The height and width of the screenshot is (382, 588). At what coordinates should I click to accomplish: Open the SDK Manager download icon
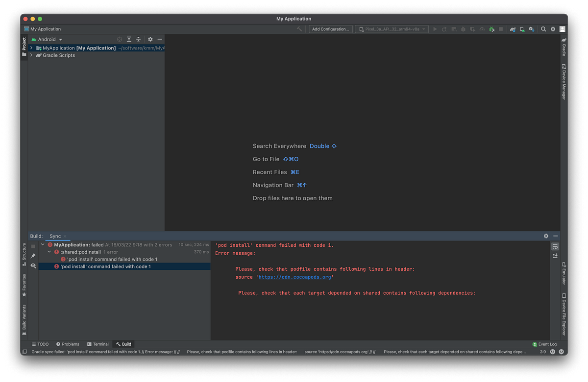click(531, 29)
